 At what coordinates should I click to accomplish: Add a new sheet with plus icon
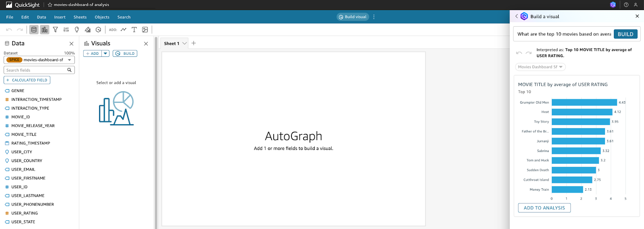(194, 43)
